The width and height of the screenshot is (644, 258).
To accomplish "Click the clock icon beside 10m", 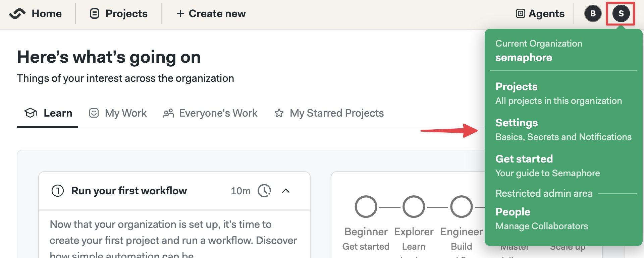I will click(264, 191).
